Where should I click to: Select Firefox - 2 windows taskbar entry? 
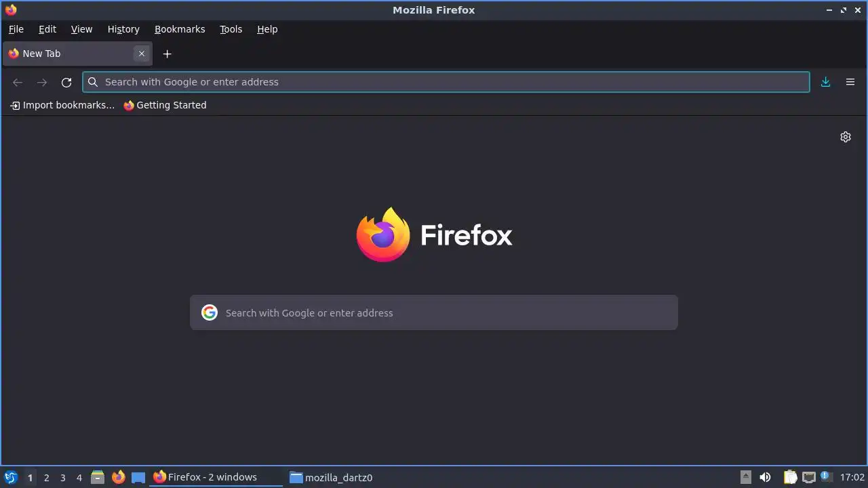pyautogui.click(x=216, y=477)
